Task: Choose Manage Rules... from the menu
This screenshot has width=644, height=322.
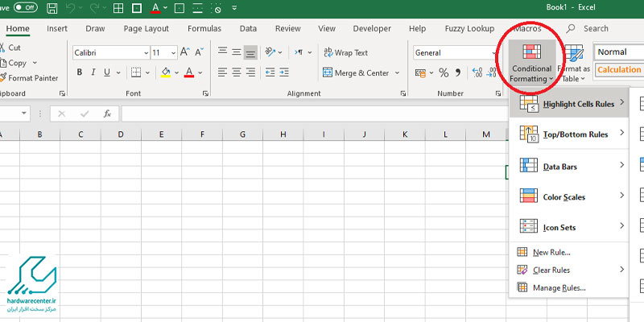Action: coord(569,287)
